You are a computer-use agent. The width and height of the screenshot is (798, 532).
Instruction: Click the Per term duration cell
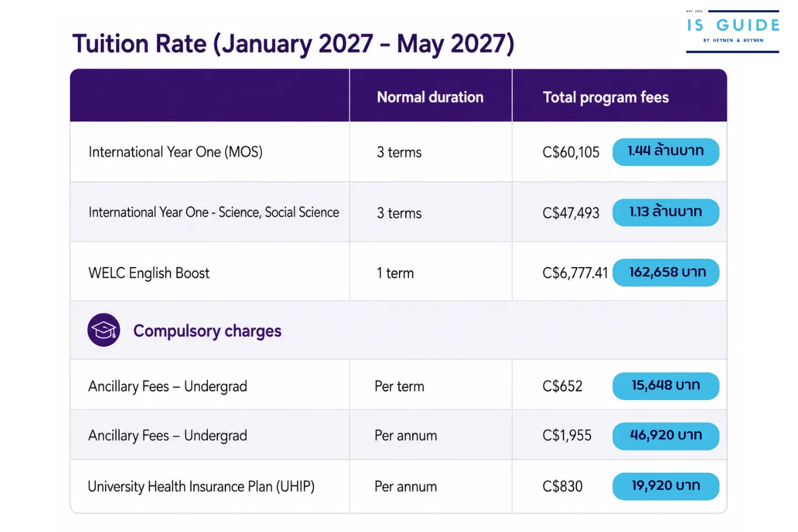pyautogui.click(x=400, y=386)
